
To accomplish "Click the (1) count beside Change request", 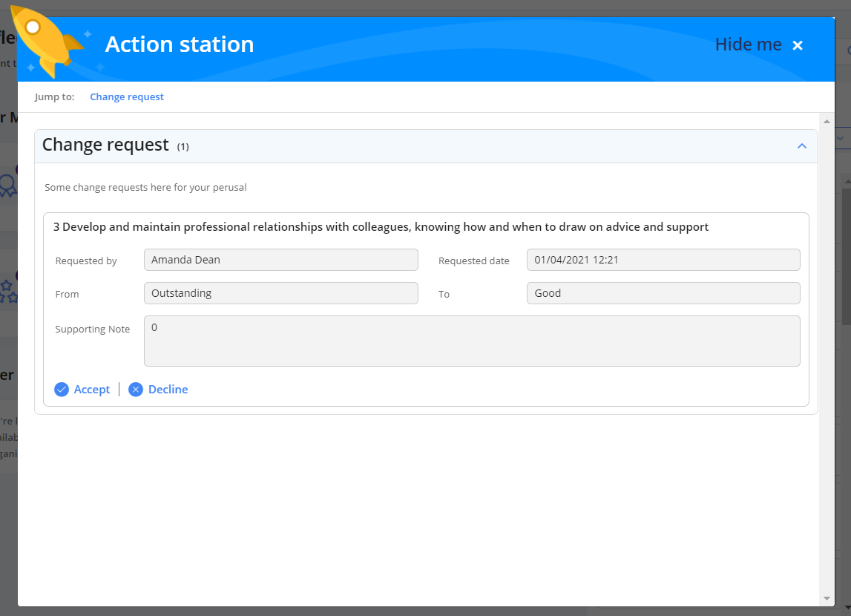I will pos(183,146).
